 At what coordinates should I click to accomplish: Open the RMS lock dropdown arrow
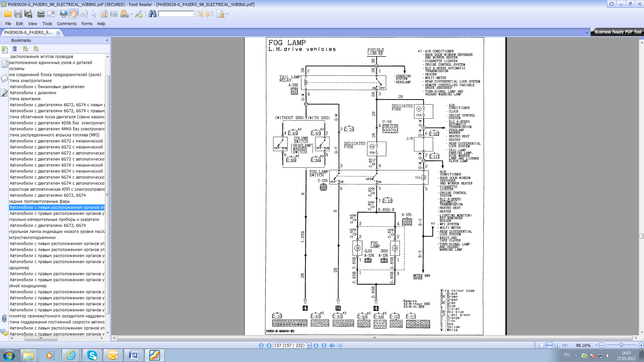[131, 14]
